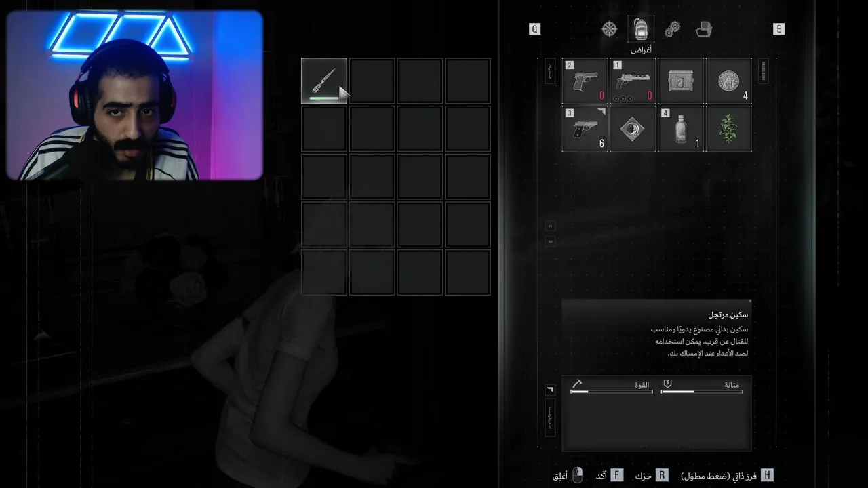Viewport: 868px width, 488px height.
Task: Click the متانة durability stat bar
Action: [702, 392]
